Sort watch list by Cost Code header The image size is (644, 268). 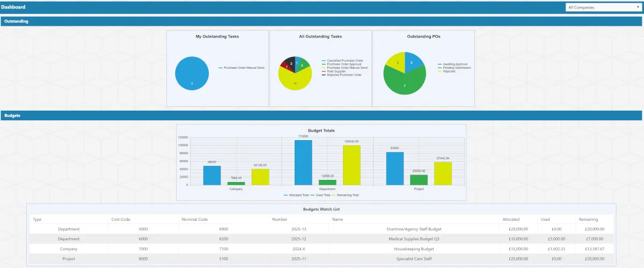click(121, 219)
